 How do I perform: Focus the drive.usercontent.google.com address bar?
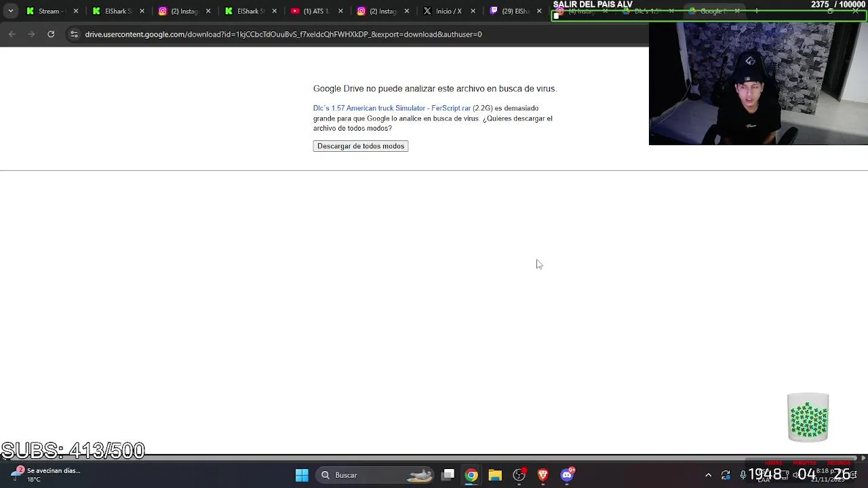click(283, 34)
